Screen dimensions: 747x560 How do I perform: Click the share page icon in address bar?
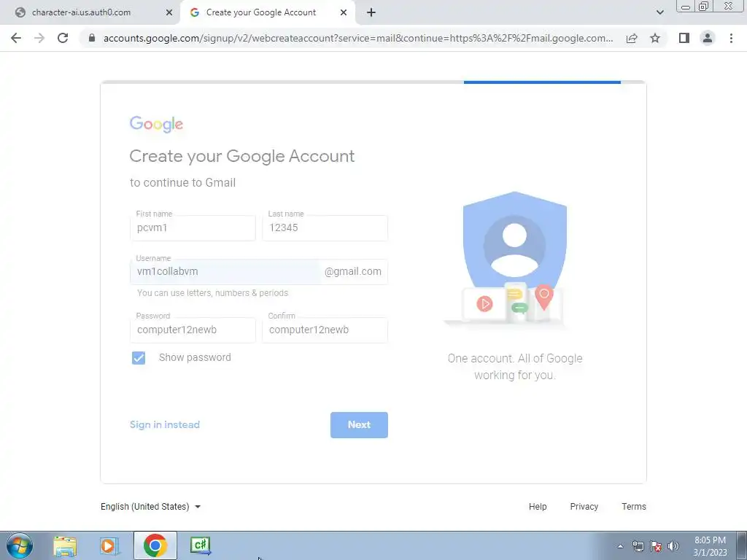(x=632, y=38)
